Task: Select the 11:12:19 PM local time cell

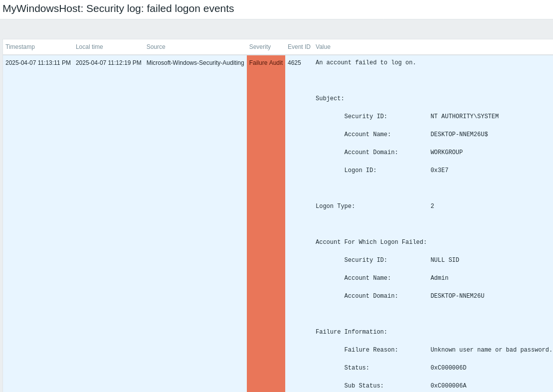Action: click(108, 63)
